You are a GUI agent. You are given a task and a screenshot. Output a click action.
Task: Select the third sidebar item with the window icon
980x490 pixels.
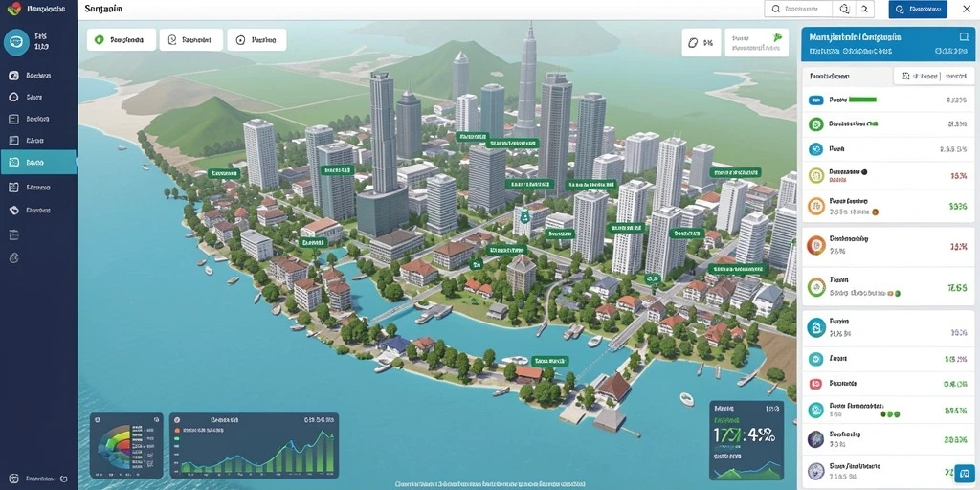(37, 119)
